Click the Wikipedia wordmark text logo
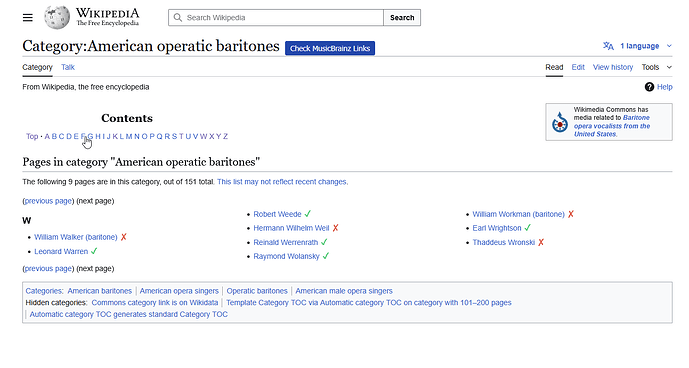The height and width of the screenshot is (368, 689). (107, 17)
